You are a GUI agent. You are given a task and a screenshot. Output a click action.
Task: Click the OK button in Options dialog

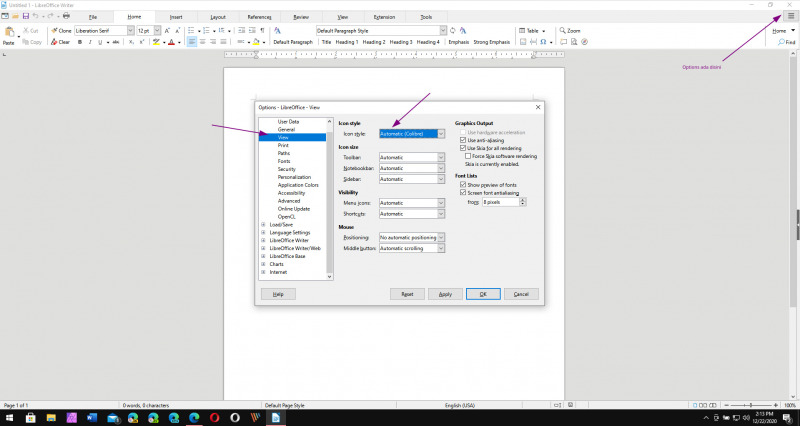coord(483,294)
